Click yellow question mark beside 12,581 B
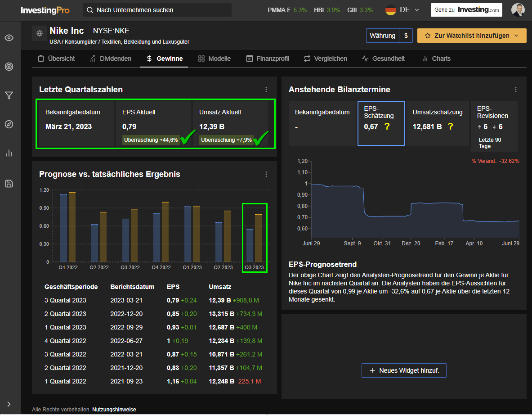The height and width of the screenshot is (415, 532). coord(450,126)
